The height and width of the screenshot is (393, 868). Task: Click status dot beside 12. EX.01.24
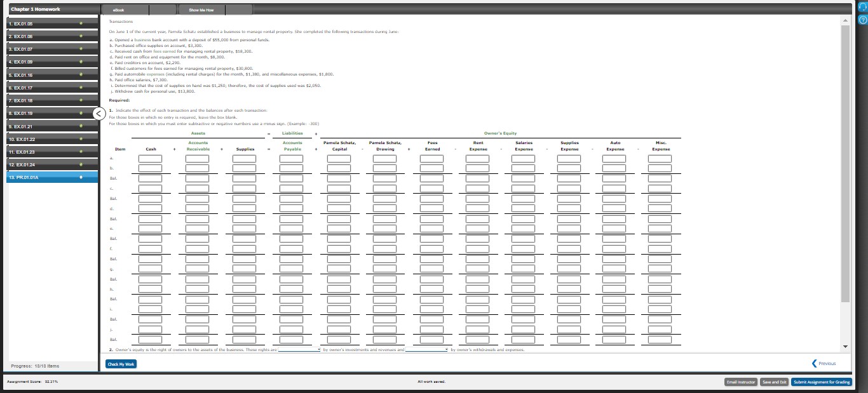(x=80, y=165)
